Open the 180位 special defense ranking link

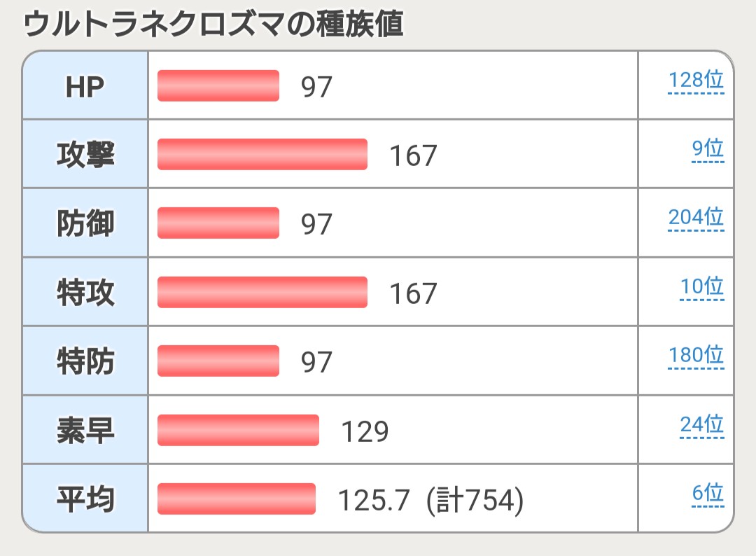(696, 355)
